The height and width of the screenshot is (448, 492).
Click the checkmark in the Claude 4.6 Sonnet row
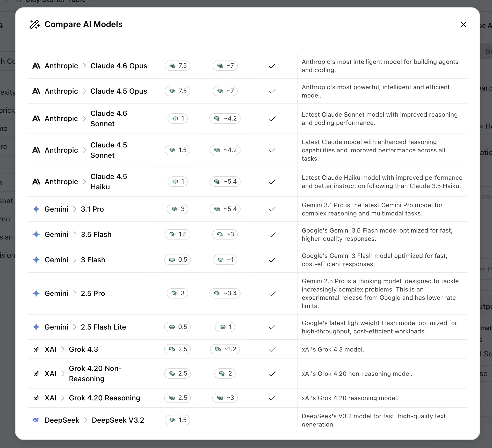[272, 119]
